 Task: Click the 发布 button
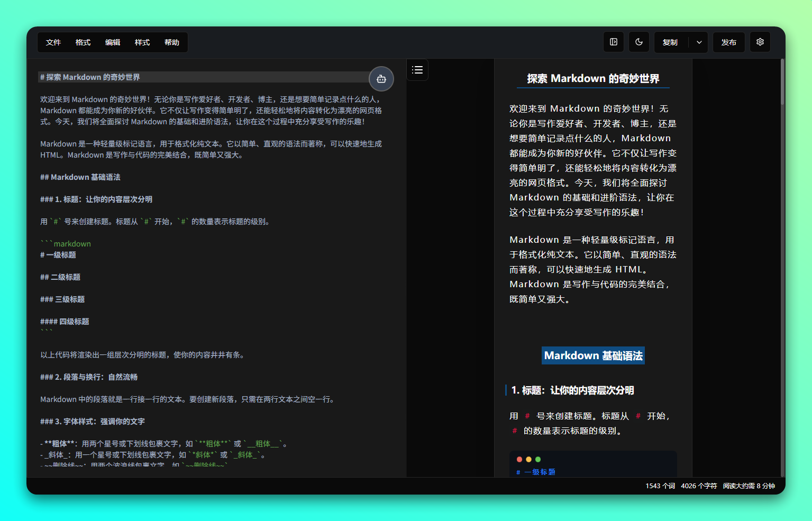point(729,42)
